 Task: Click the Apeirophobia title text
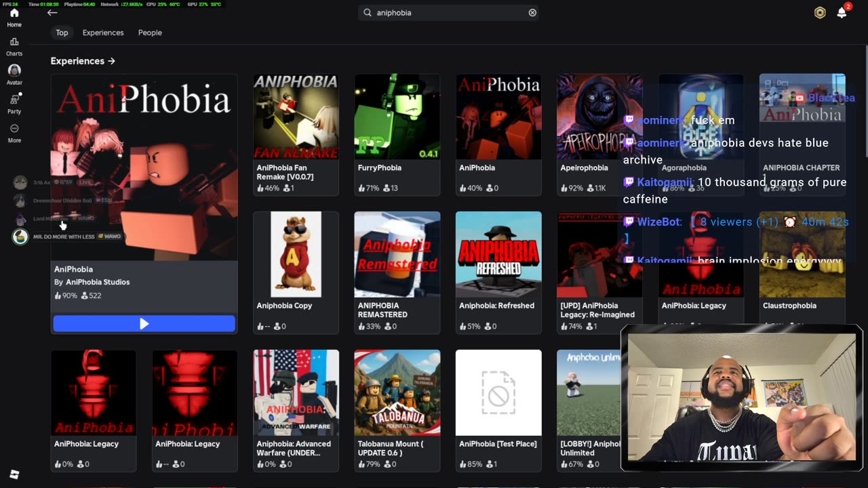pos(584,167)
